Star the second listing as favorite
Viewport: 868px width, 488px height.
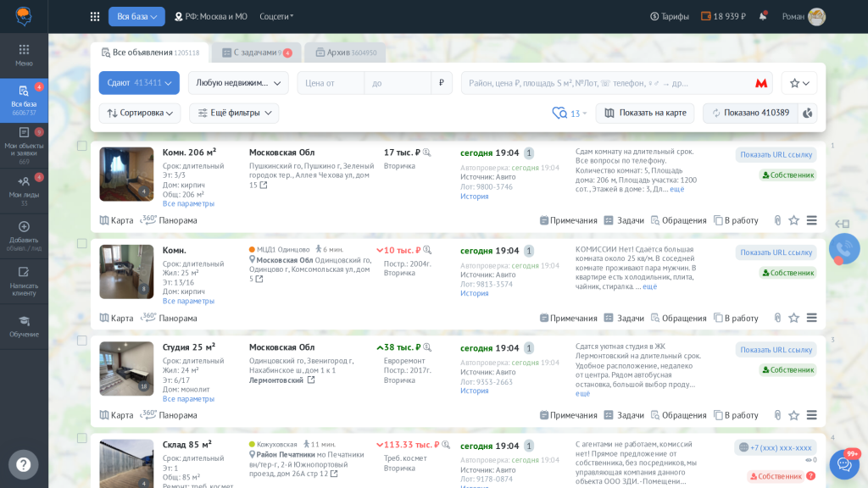coord(794,317)
